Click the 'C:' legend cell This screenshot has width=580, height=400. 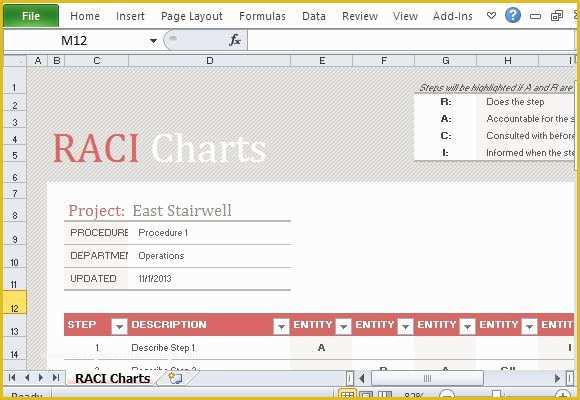(x=446, y=136)
